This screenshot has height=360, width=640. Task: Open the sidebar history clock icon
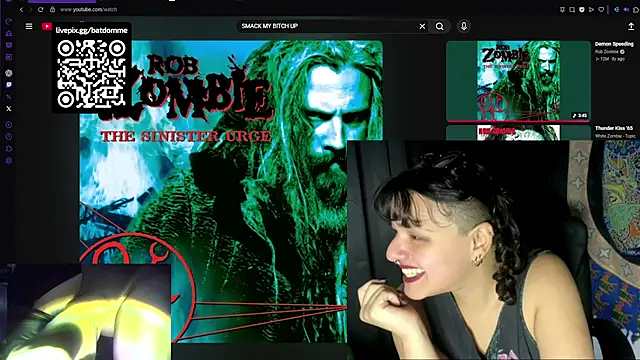pos(9,137)
